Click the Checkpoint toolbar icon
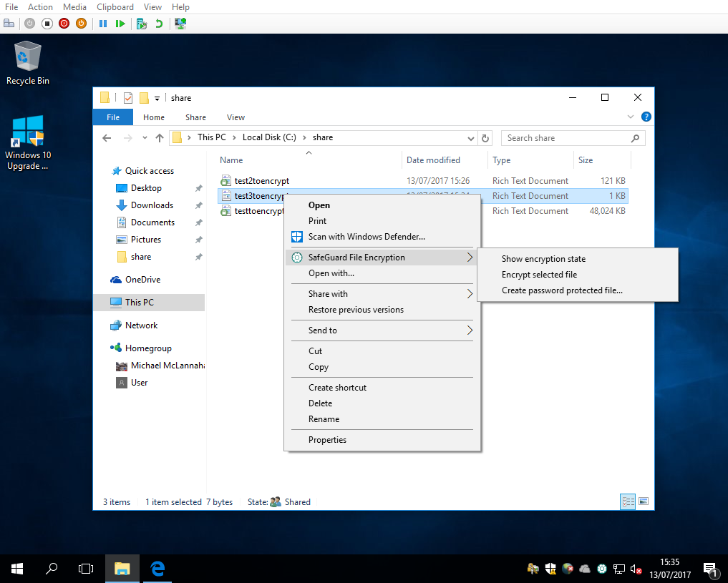728x583 pixels. click(x=142, y=23)
